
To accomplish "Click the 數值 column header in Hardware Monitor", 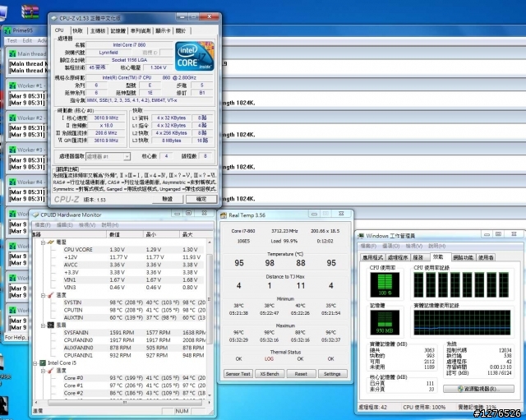I will [125, 234].
